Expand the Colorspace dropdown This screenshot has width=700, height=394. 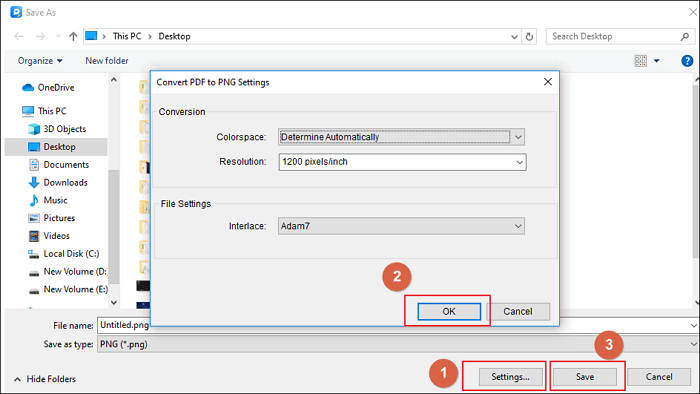[518, 137]
